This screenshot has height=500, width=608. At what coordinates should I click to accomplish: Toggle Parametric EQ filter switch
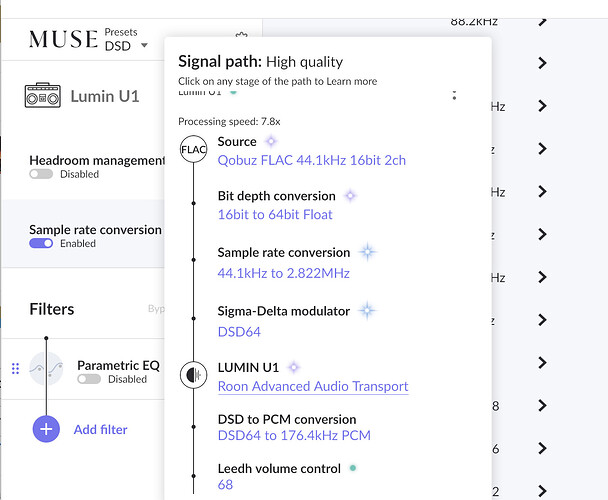89,379
